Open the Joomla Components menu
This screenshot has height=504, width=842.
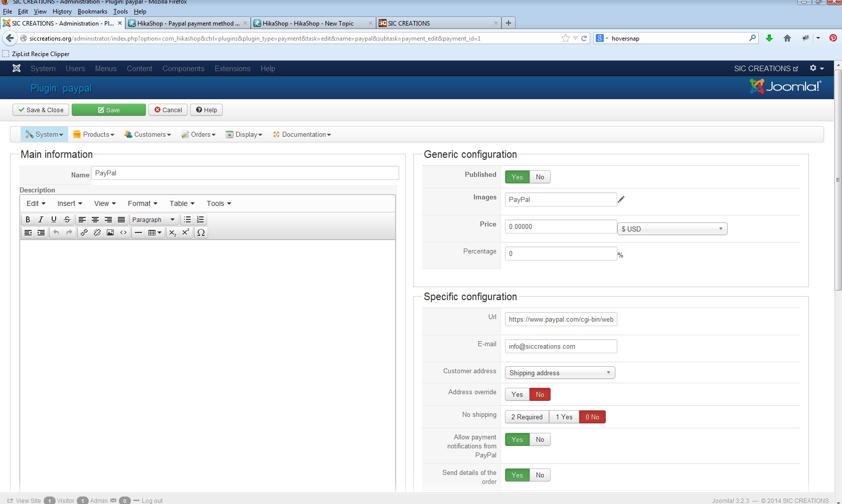pyautogui.click(x=183, y=69)
